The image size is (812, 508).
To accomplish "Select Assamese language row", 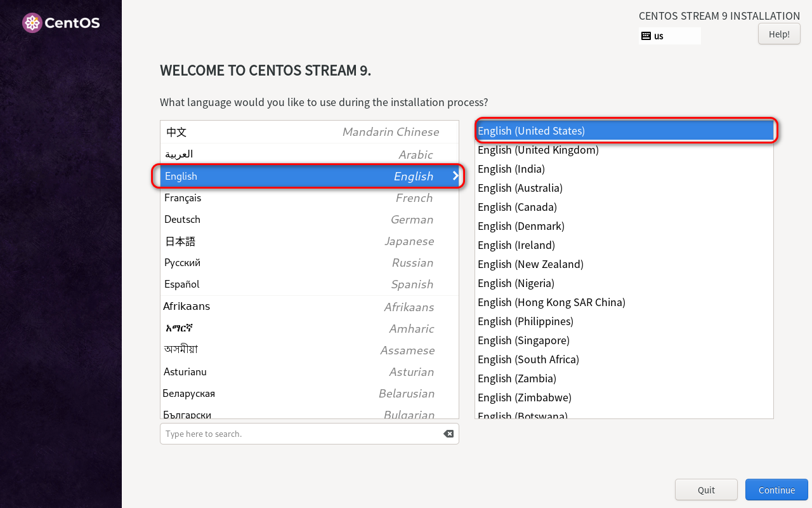I will point(310,350).
